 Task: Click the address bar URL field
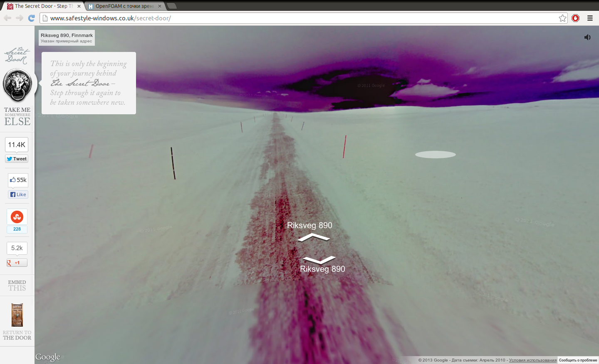point(291,18)
